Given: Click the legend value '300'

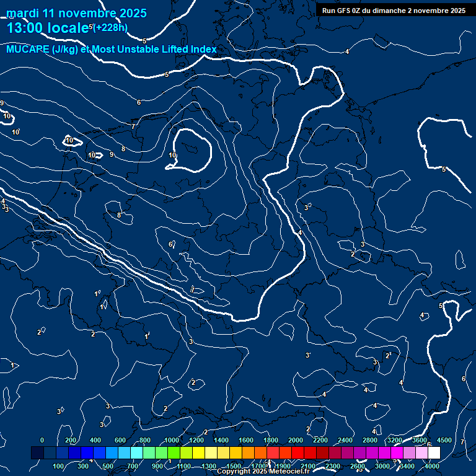Looking at the screenshot, I should [83, 466].
